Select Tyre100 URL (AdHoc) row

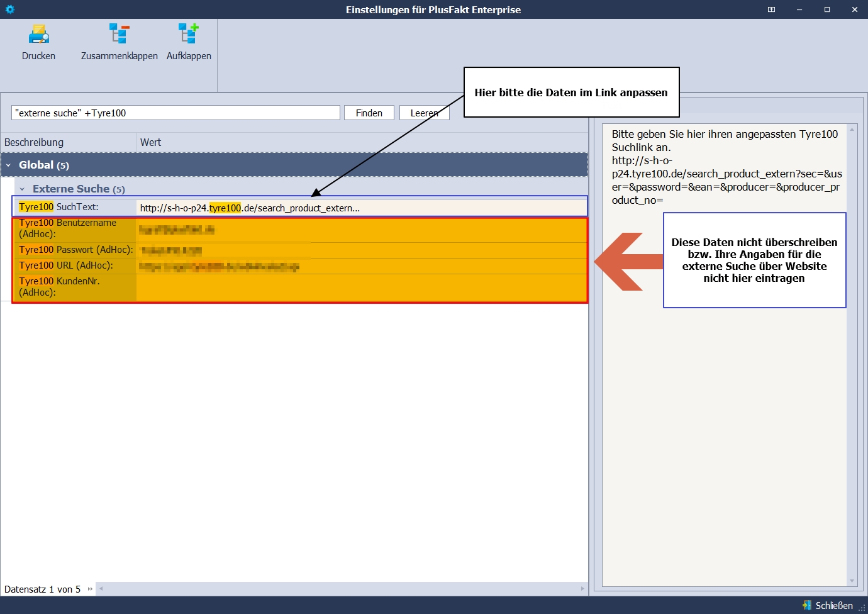[74, 265]
